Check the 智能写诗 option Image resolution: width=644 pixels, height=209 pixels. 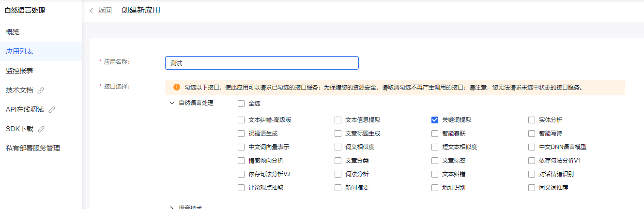(x=532, y=134)
